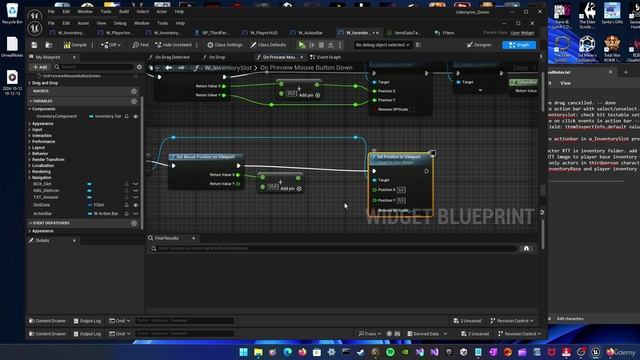The height and width of the screenshot is (360, 640).
Task: Click the Parent class User Widget link
Action: pos(522,33)
